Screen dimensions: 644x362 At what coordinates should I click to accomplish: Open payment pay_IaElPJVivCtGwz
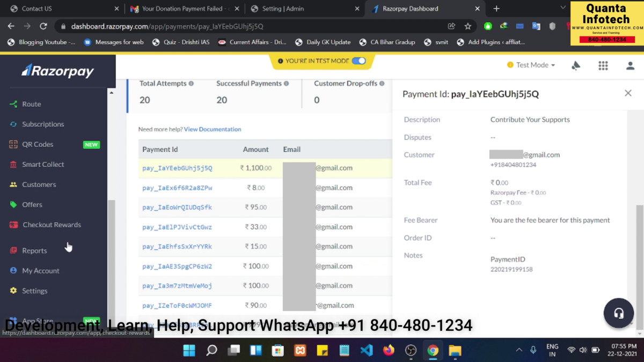(177, 227)
